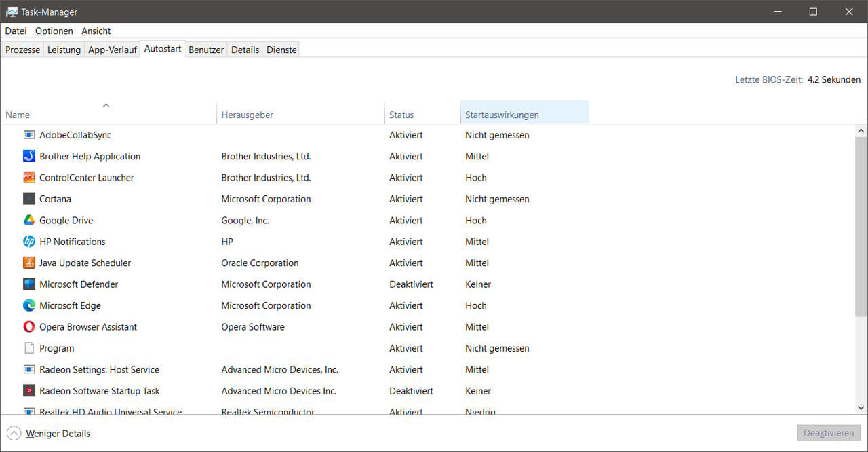This screenshot has height=452, width=868.
Task: Switch to the Leistung tab
Action: (64, 49)
